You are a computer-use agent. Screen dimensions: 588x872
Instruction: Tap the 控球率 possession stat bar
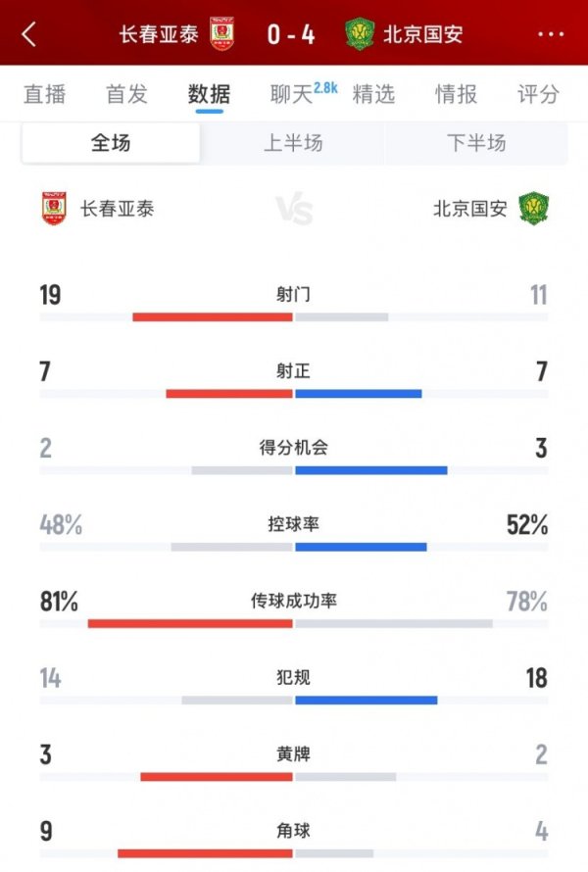pyautogui.click(x=294, y=547)
